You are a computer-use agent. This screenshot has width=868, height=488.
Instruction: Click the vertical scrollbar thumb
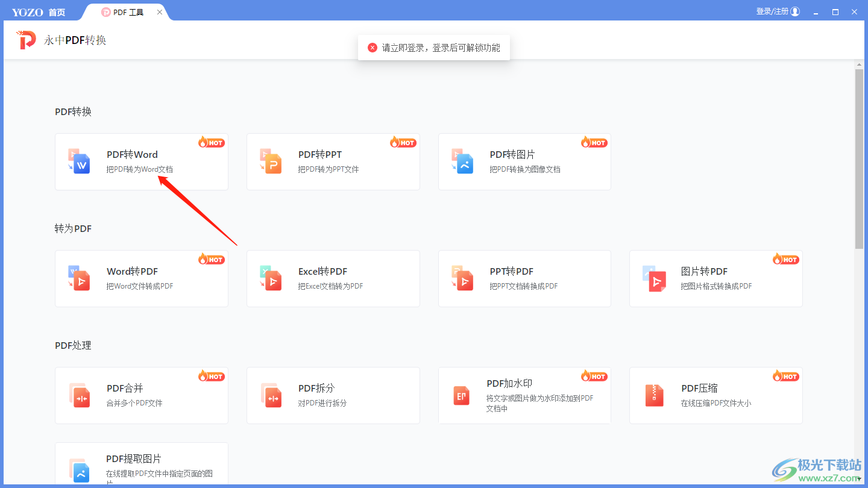859,159
